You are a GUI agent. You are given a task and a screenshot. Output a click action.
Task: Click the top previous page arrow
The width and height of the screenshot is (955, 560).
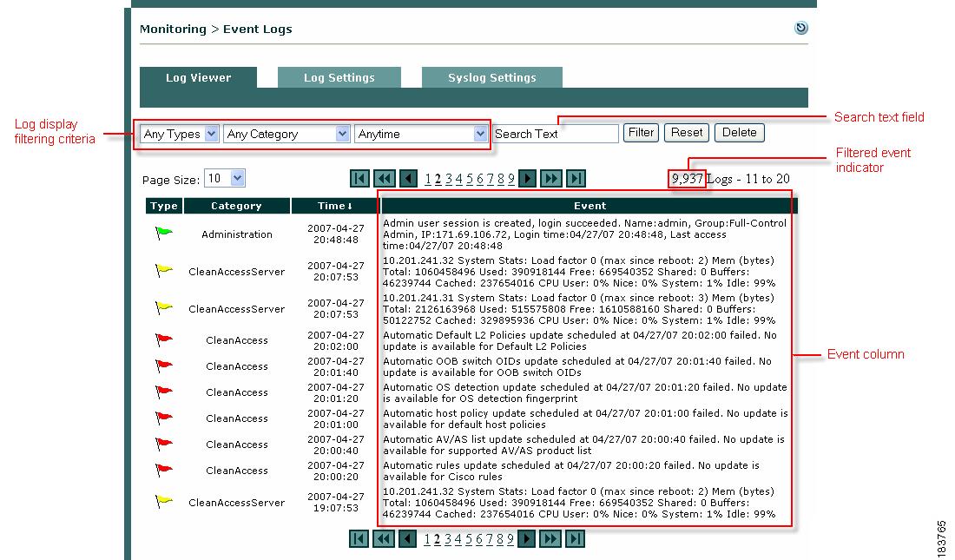point(406,178)
